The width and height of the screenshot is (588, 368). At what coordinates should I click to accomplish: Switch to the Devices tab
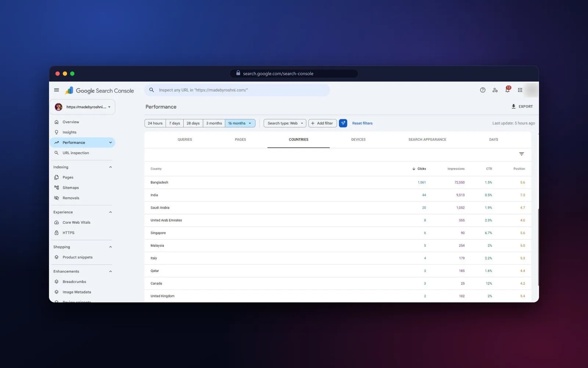tap(358, 139)
